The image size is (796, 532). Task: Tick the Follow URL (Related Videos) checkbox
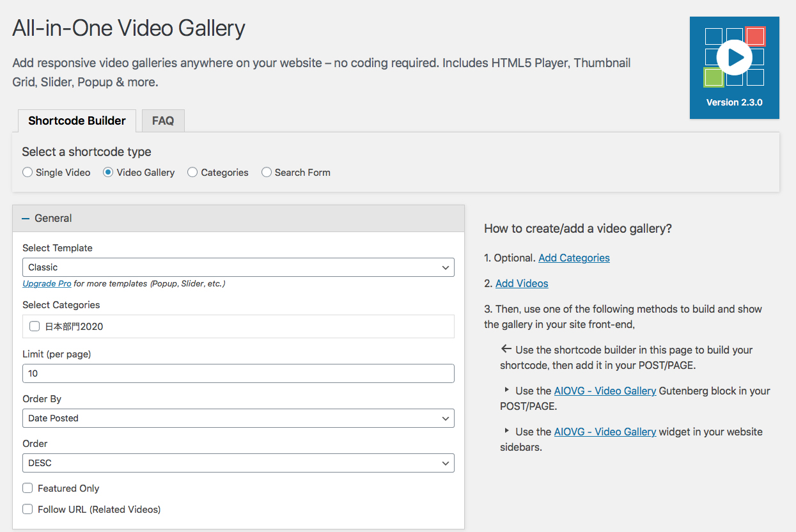click(x=27, y=509)
